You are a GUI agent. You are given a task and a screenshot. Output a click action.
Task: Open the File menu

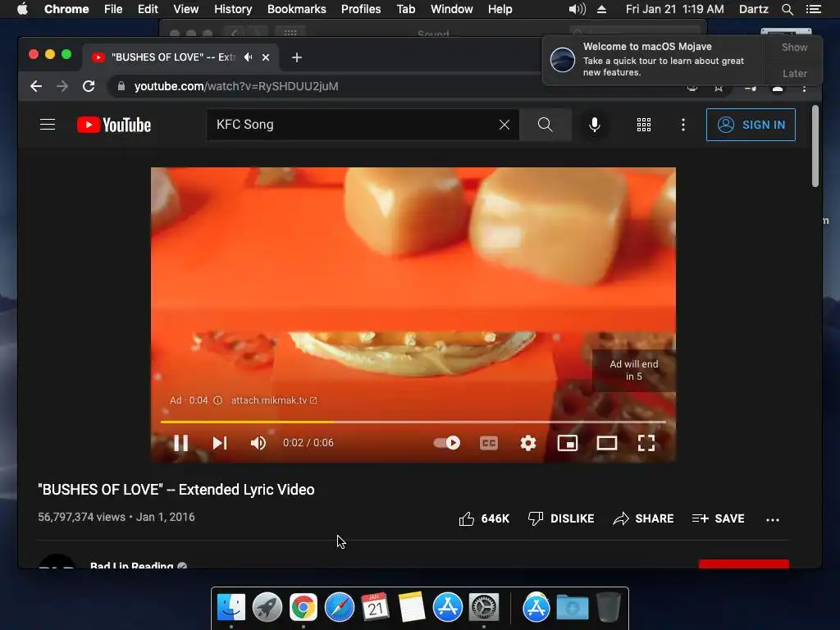[x=113, y=9]
